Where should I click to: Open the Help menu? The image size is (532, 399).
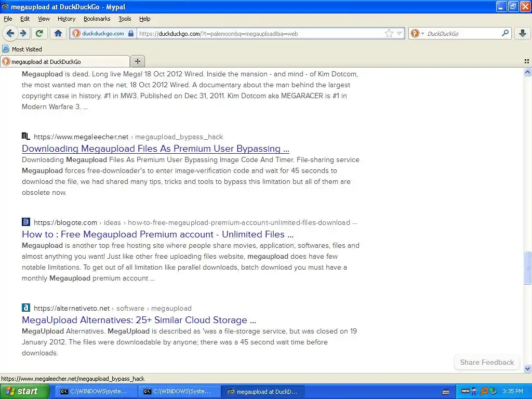(144, 19)
